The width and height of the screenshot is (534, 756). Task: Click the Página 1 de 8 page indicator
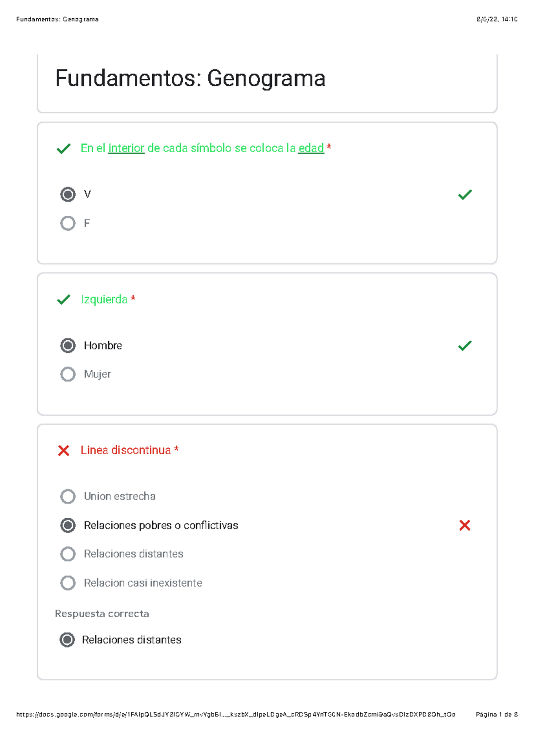click(x=497, y=715)
